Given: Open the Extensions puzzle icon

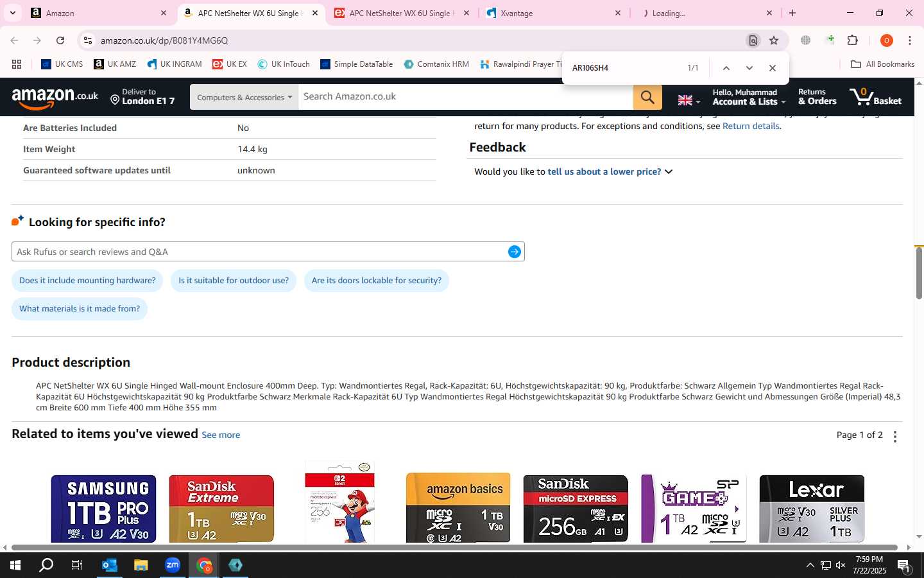Looking at the screenshot, I should 853,40.
